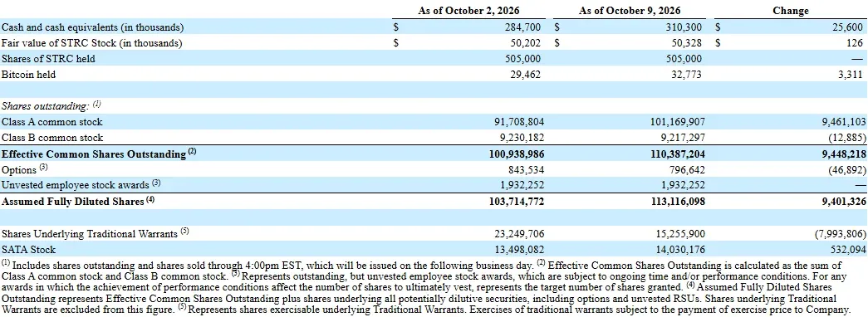
Task: Click the 'Shares Underlying Traditional Warrants' label
Action: tap(90, 233)
